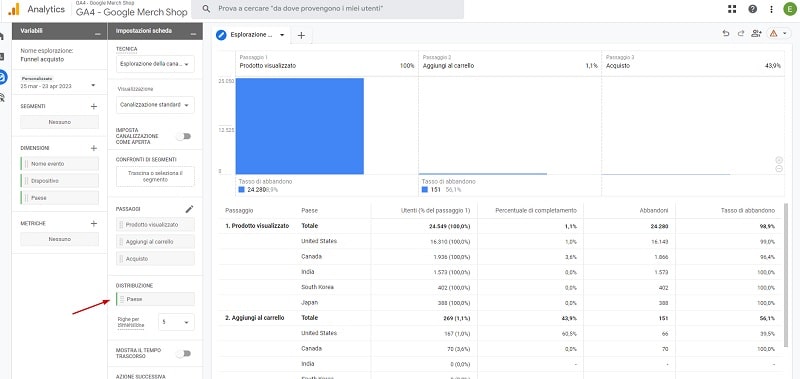Edit funnel steps with the pencil icon
The image size is (800, 379).
(189, 209)
